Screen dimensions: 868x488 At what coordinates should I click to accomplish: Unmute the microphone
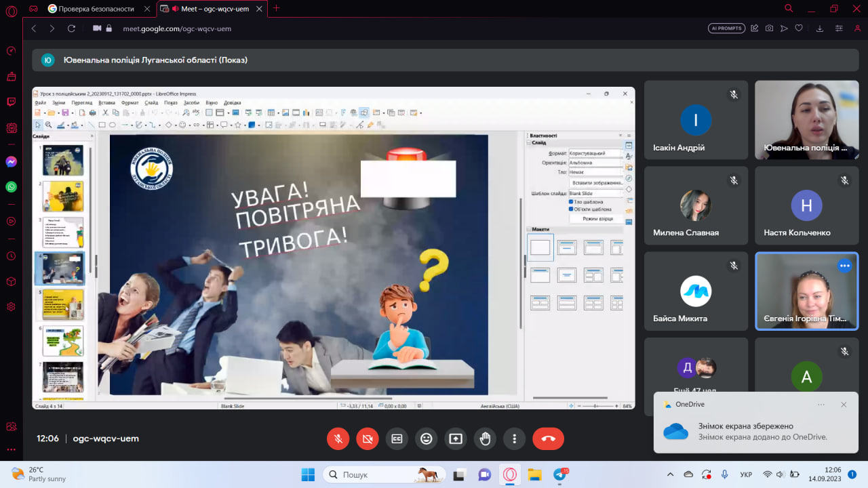click(338, 439)
